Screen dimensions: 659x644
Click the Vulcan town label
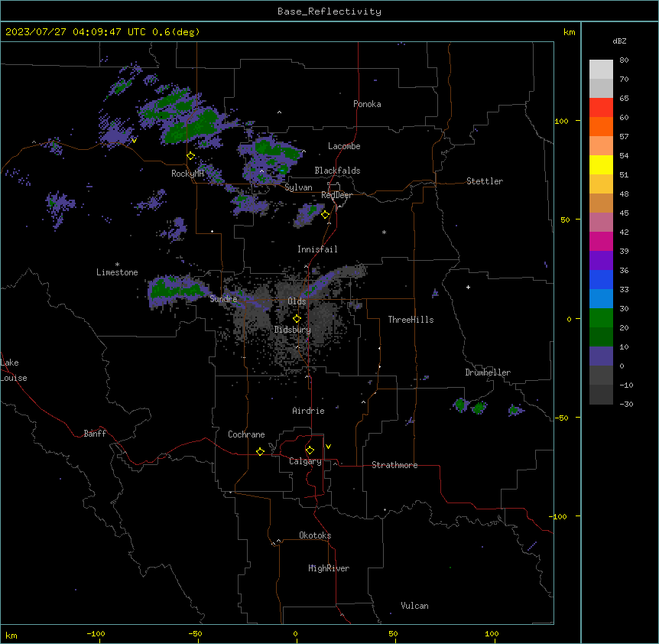click(415, 606)
